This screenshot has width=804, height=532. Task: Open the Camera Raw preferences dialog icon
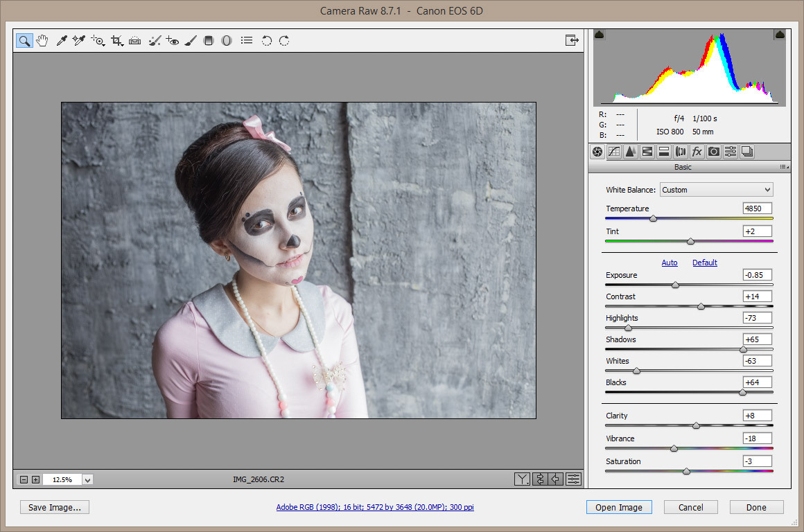[246, 41]
